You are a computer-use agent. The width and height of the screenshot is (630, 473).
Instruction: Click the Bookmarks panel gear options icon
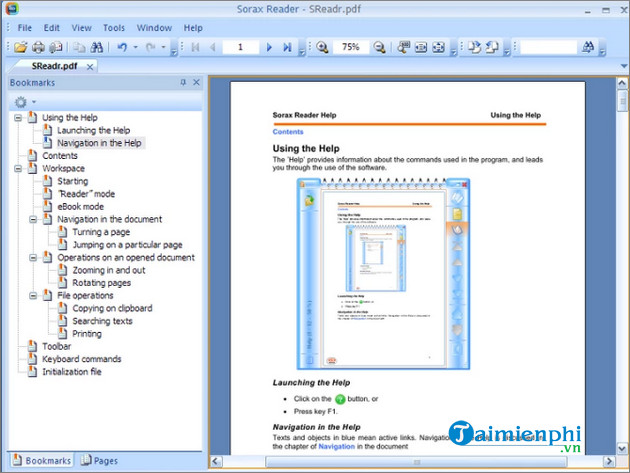pyautogui.click(x=21, y=102)
